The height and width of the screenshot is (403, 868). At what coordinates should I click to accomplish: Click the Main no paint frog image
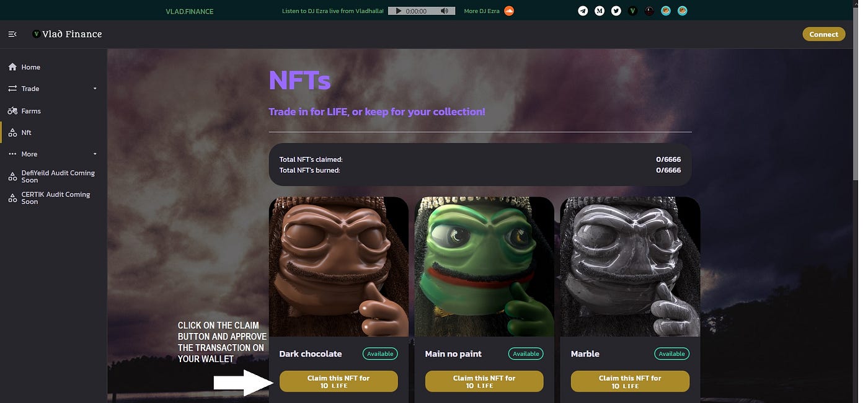coord(484,267)
